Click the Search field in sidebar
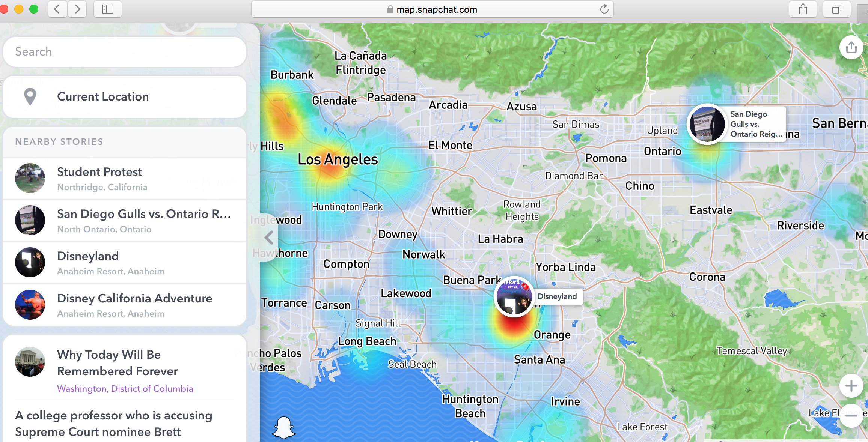The image size is (868, 442). point(125,52)
